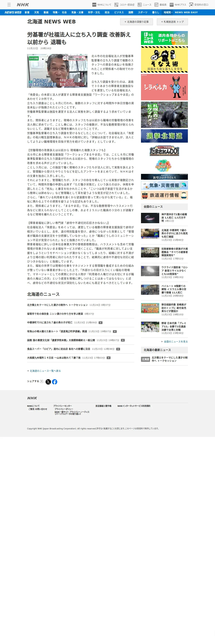Share article on X (Twitter) icon
Viewport: 215px width, 644px height.
pyautogui.click(x=48, y=382)
